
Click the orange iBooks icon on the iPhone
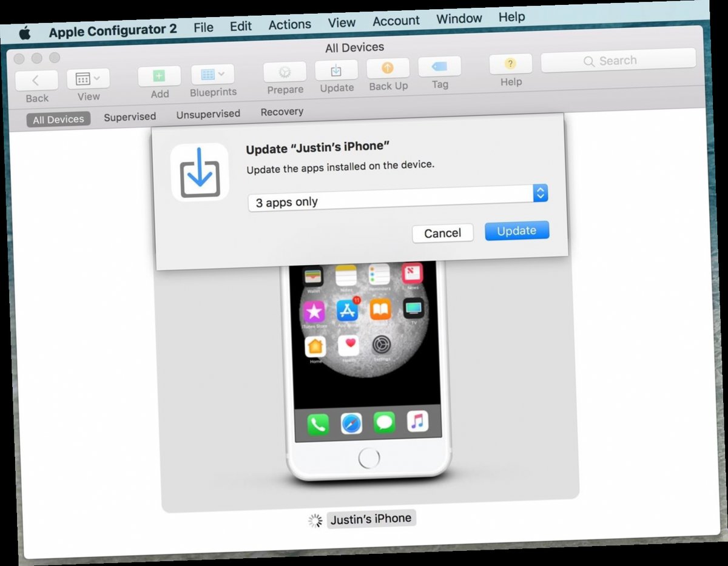[380, 309]
